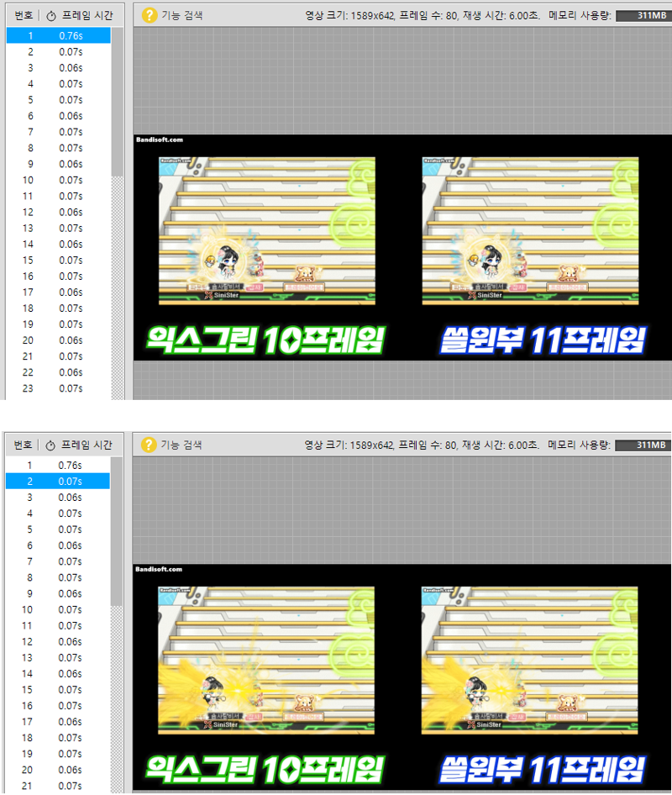Click the lower frame list scrollbar thumb
This screenshot has width=672, height=795.
117,531
